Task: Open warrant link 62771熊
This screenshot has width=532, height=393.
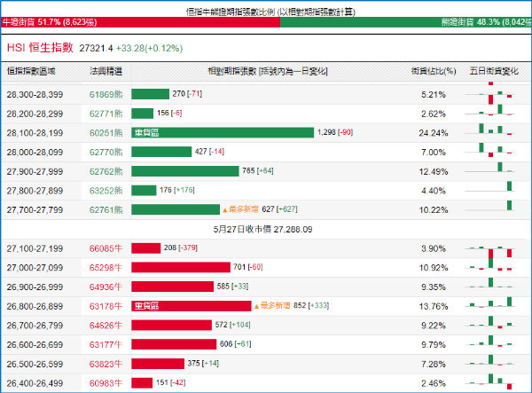Action: click(x=106, y=114)
